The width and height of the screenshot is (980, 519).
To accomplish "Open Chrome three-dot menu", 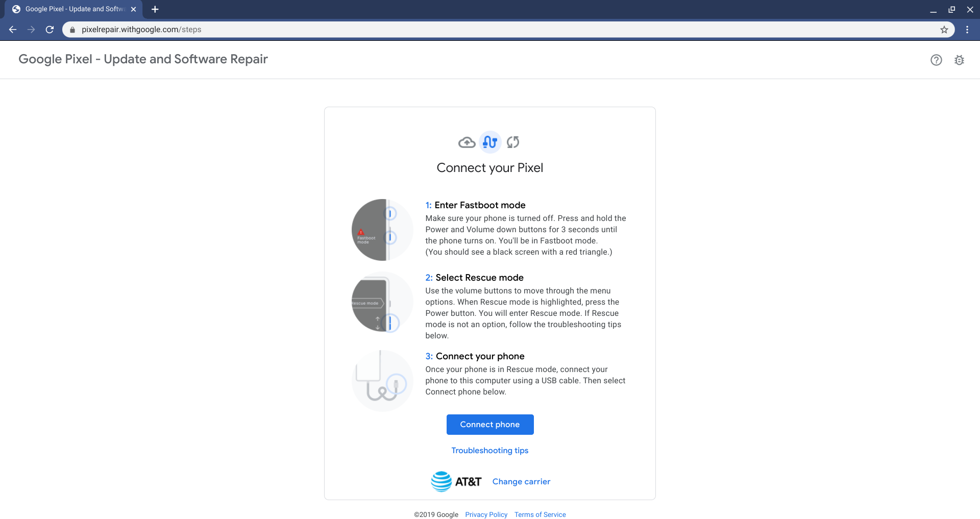I will pos(967,30).
